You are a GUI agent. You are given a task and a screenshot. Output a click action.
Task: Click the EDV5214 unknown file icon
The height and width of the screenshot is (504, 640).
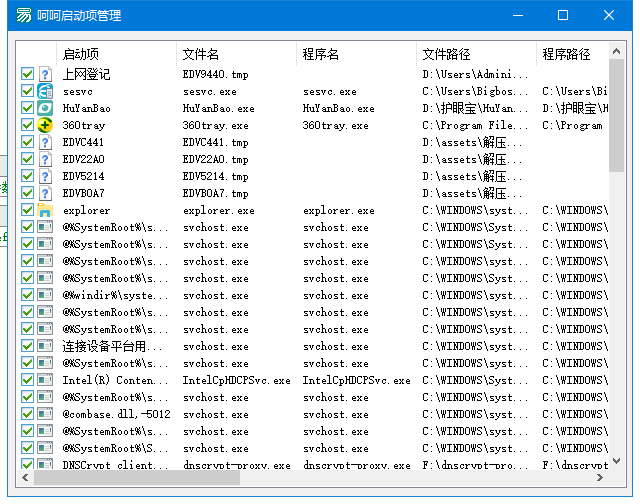(x=45, y=176)
